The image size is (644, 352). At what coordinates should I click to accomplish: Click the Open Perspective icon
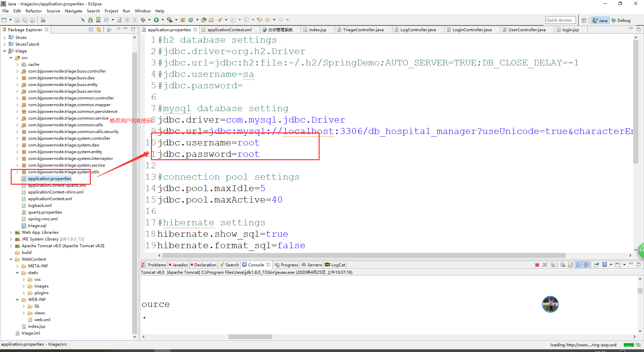tap(584, 20)
